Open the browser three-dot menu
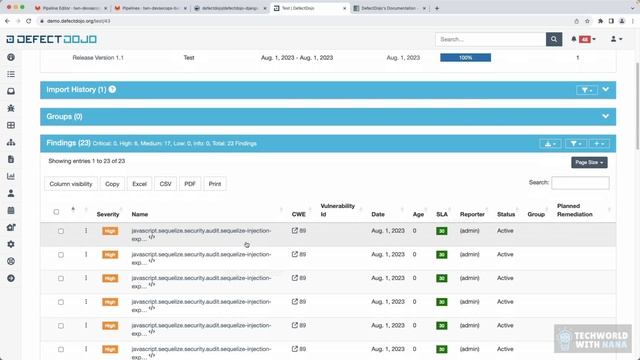 pyautogui.click(x=633, y=21)
